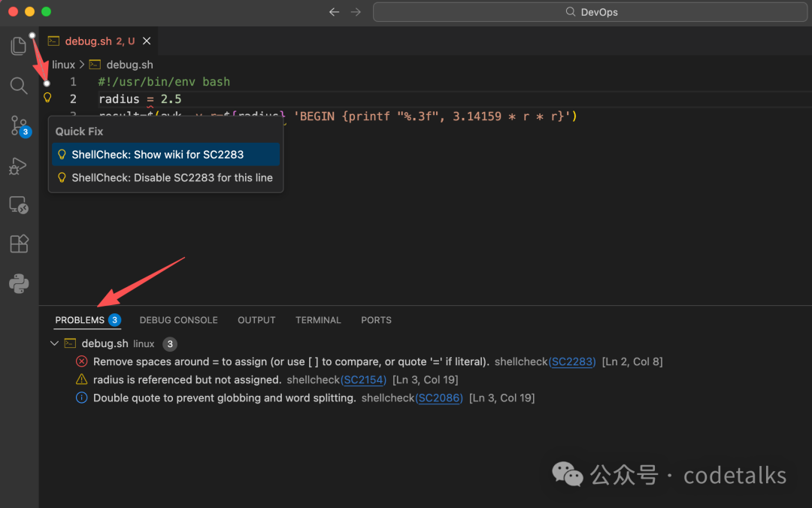Open Source Control view with 3 changes
The width and height of the screenshot is (812, 508).
point(20,125)
